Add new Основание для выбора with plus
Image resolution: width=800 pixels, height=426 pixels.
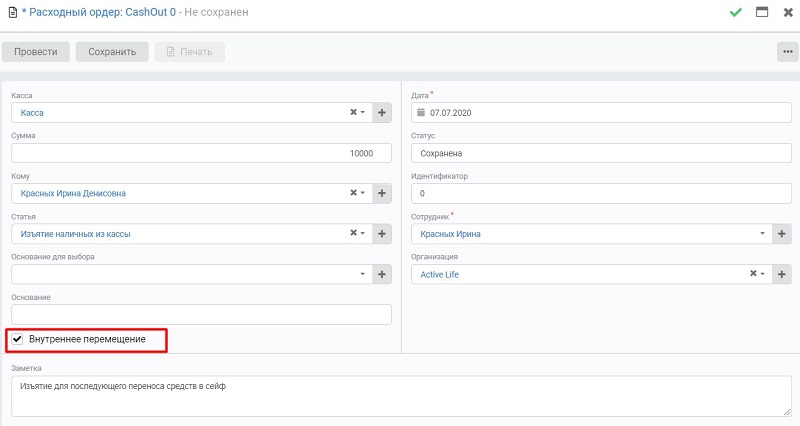point(382,274)
